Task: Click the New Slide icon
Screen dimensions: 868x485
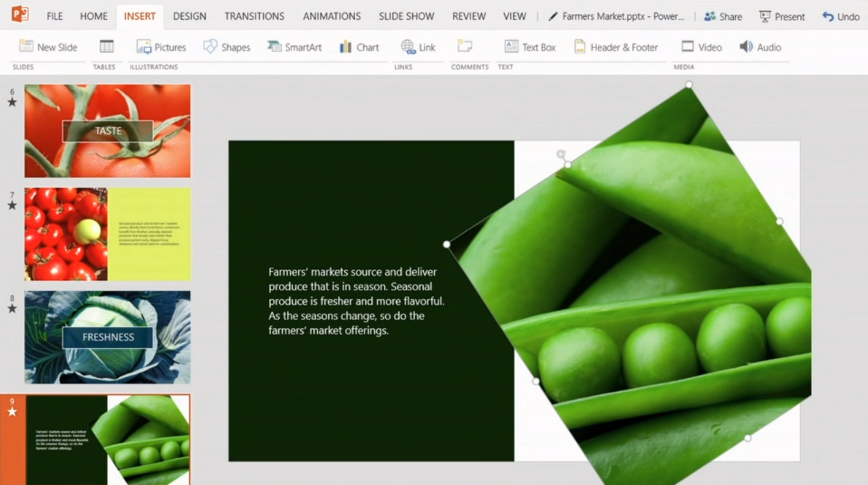Action: click(48, 47)
